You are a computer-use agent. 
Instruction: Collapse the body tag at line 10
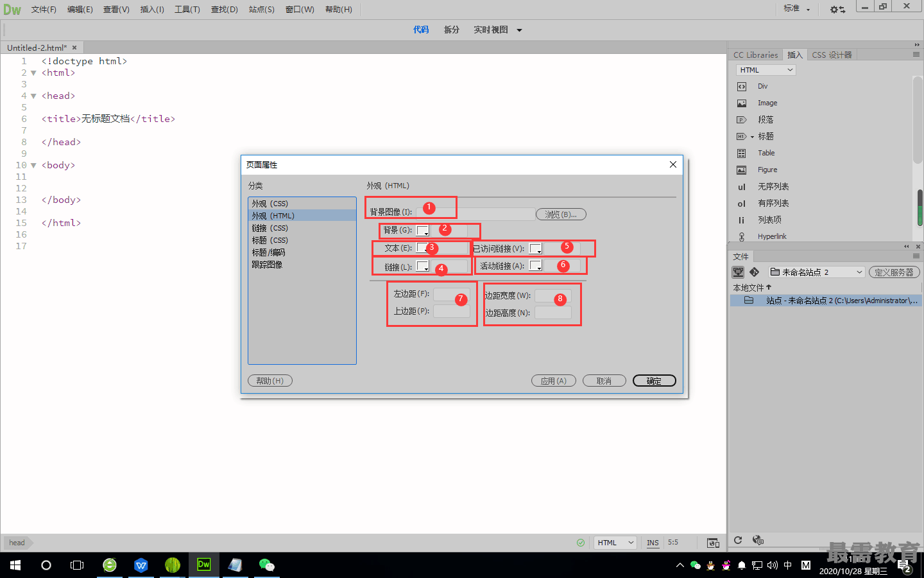tap(33, 166)
